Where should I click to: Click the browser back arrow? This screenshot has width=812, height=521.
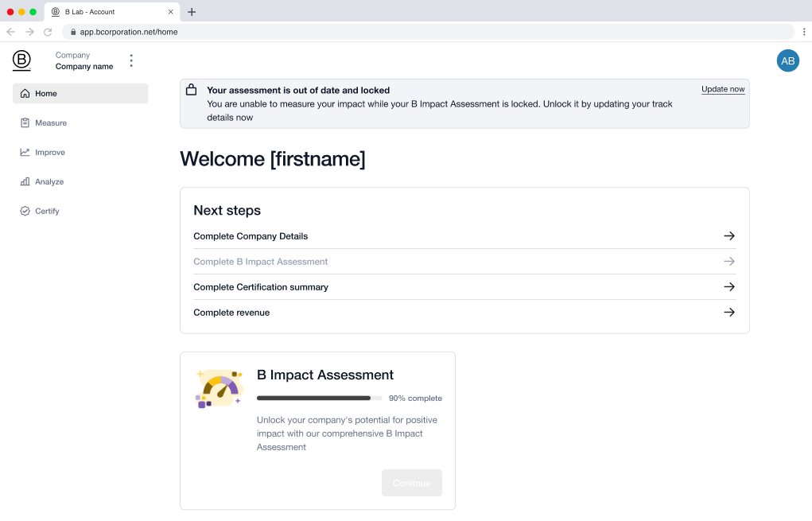point(11,32)
